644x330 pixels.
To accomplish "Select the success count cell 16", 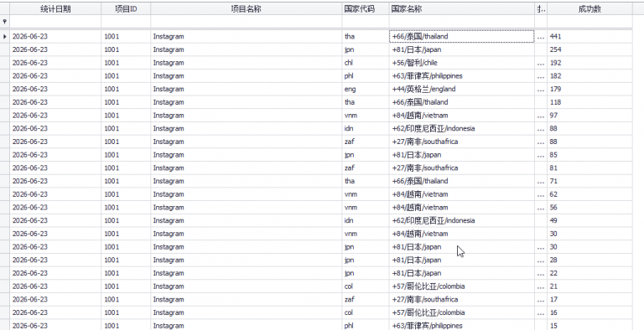I will click(589, 312).
